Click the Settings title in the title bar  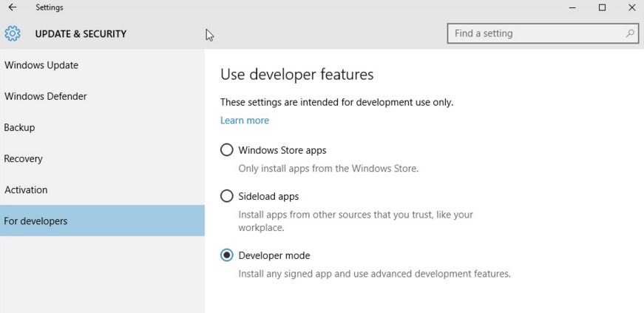pos(50,7)
